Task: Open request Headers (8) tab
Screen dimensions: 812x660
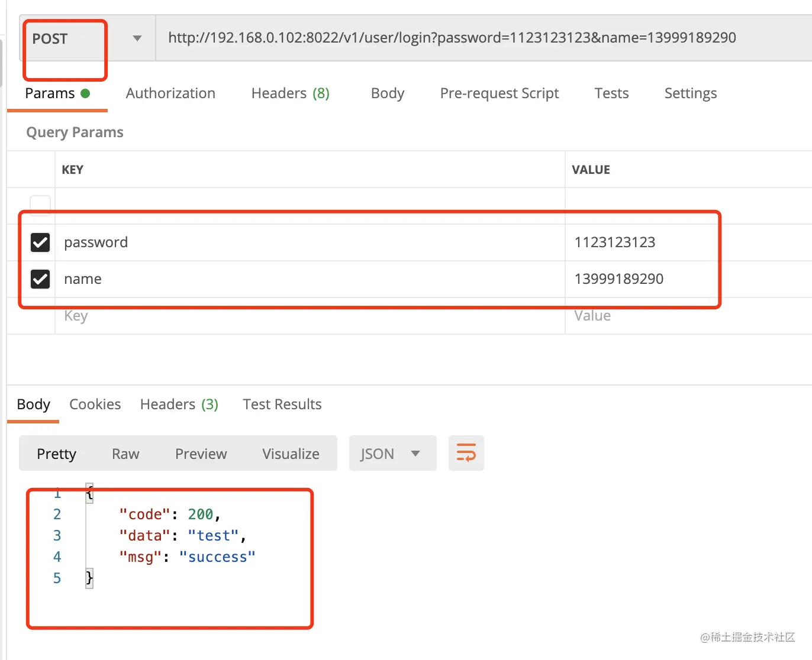Action: pos(290,93)
